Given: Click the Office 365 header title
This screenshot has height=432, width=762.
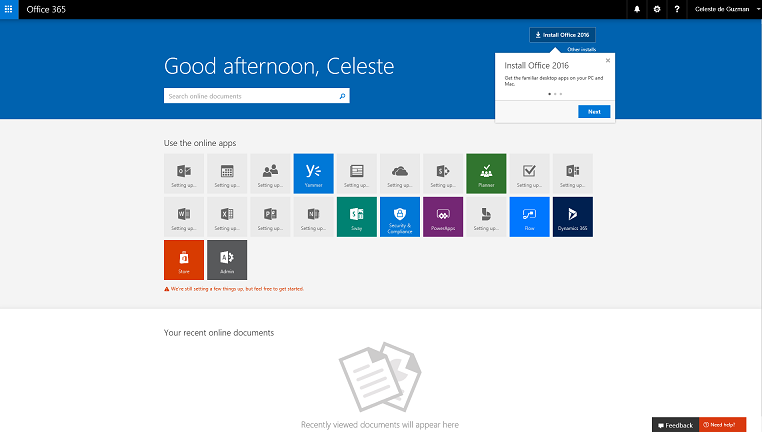Looking at the screenshot, I should (x=46, y=9).
